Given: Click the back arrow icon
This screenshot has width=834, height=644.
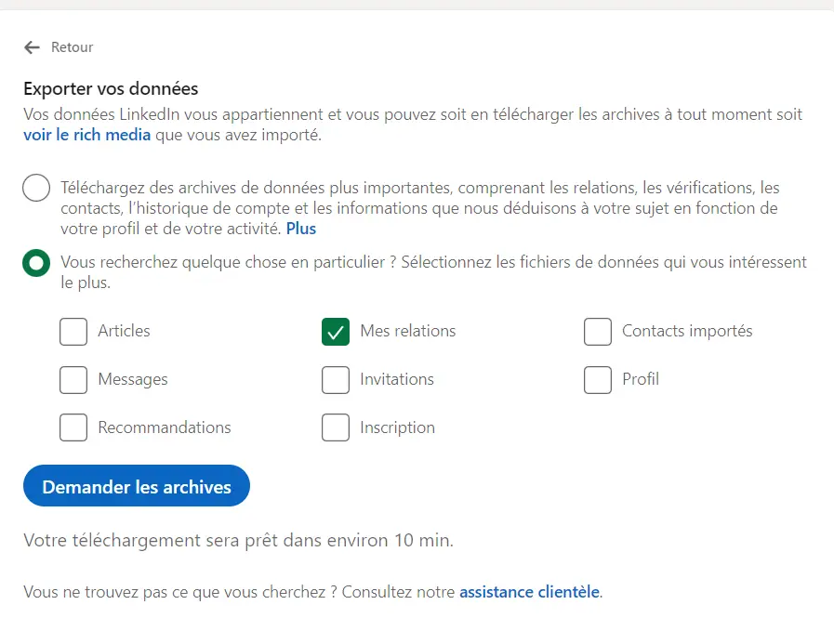Looking at the screenshot, I should click(x=31, y=46).
